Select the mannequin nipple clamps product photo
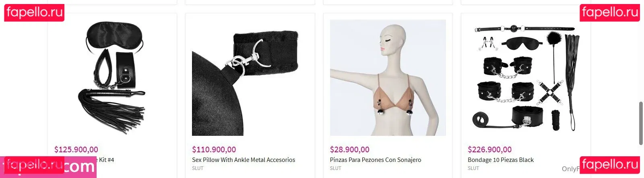The width and height of the screenshot is (644, 178). coord(388,78)
